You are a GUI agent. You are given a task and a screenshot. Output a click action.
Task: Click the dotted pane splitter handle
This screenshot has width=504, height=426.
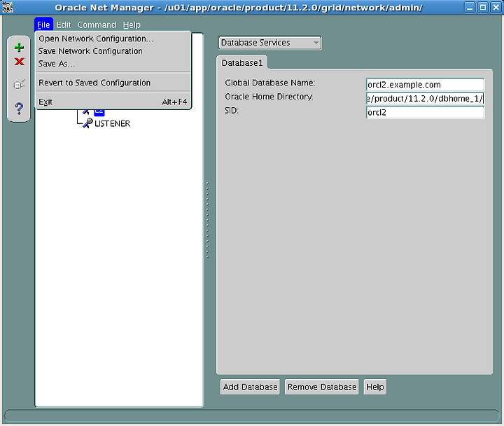[207, 220]
